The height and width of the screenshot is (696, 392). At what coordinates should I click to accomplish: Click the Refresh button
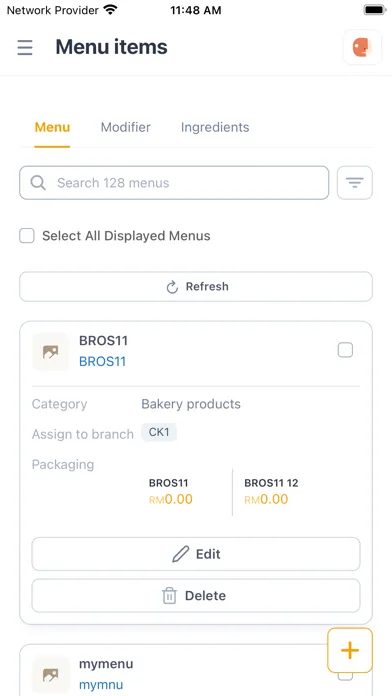pyautogui.click(x=196, y=287)
